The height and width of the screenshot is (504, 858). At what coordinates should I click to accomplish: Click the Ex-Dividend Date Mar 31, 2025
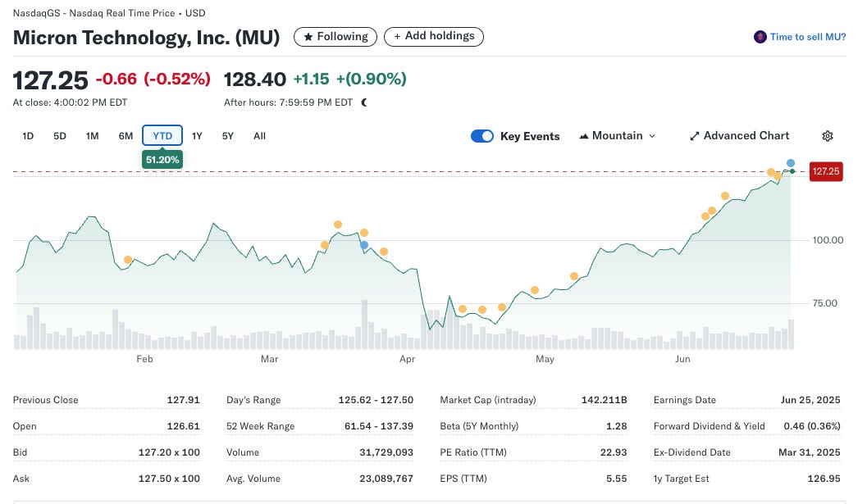click(x=810, y=452)
